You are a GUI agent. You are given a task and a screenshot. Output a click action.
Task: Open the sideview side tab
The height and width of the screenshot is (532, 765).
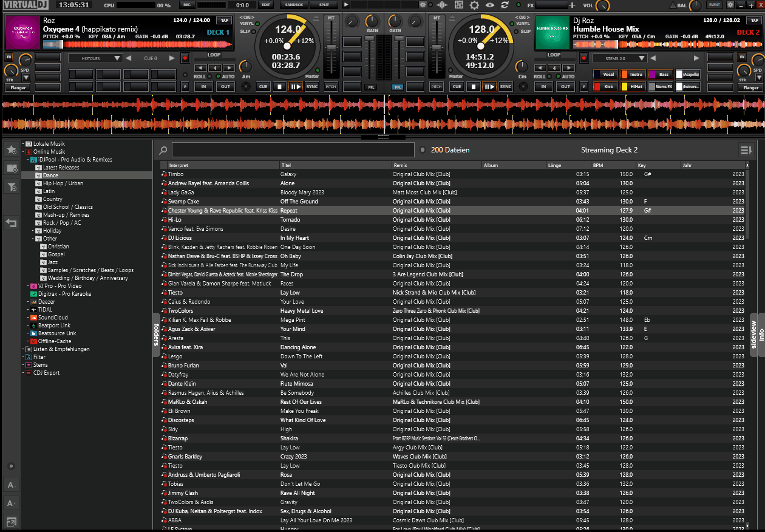tap(753, 335)
